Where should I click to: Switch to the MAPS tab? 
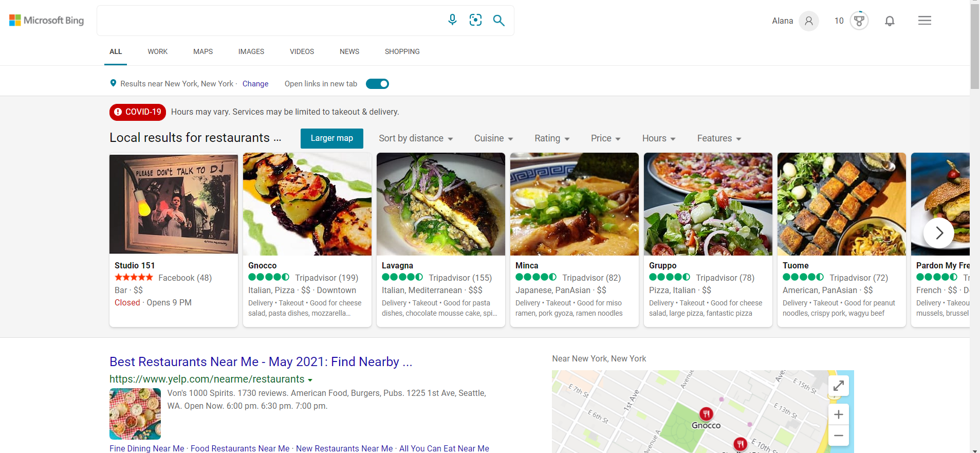pyautogui.click(x=203, y=51)
